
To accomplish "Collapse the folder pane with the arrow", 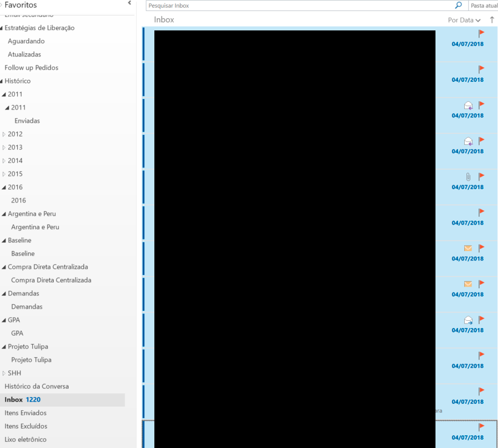I will click(x=129, y=3).
